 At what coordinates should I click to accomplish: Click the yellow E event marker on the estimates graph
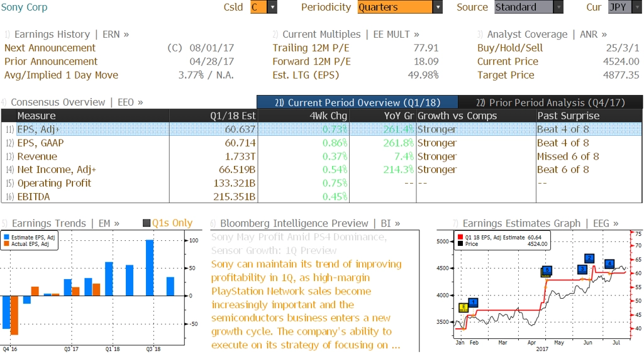click(464, 307)
